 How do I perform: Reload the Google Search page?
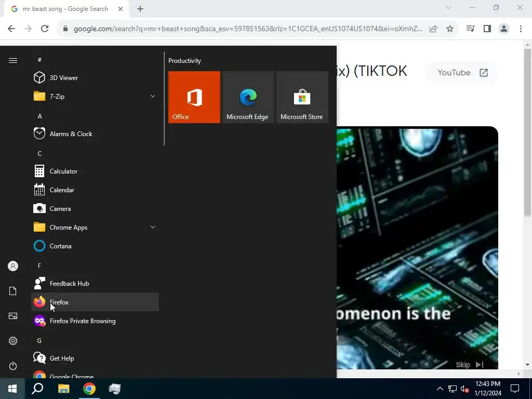click(45, 29)
